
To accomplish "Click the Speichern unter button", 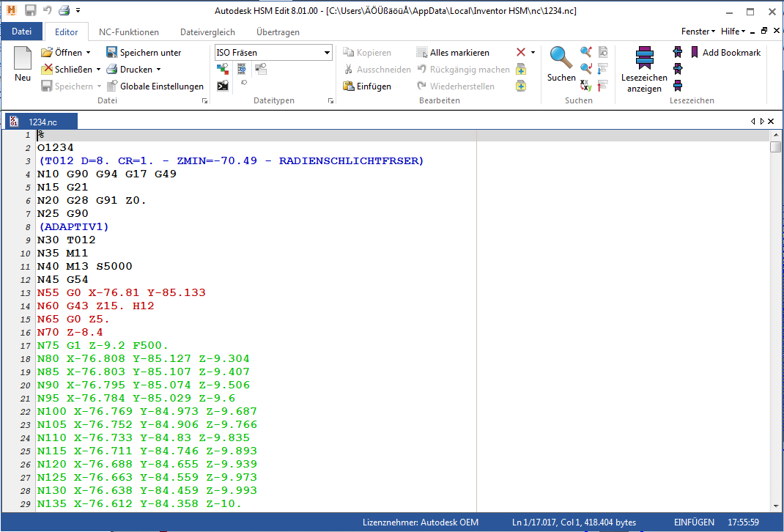I will click(x=144, y=53).
